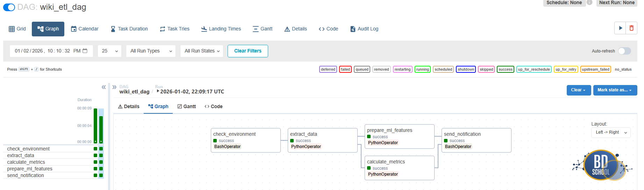This screenshot has height=190, width=644.
Task: Filter by the queued status legend
Action: click(x=362, y=69)
